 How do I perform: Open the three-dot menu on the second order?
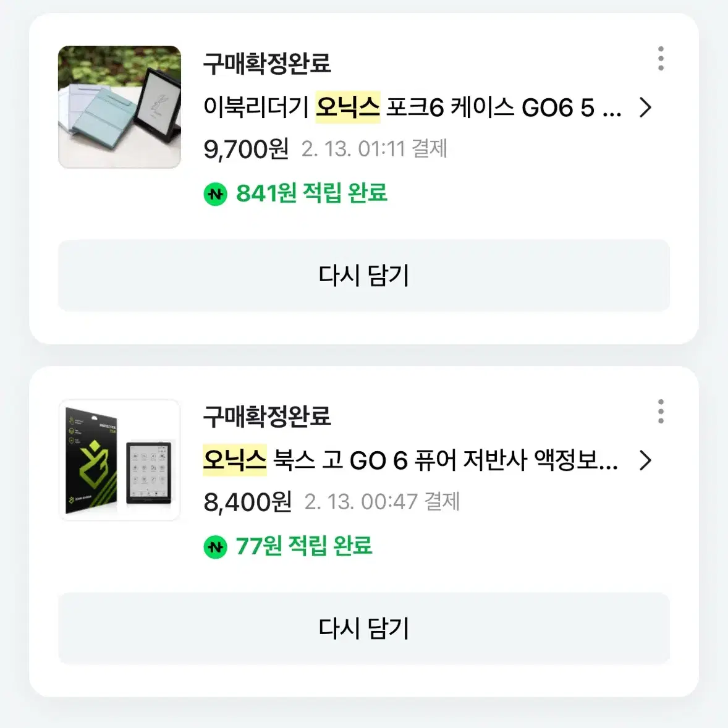click(x=661, y=410)
